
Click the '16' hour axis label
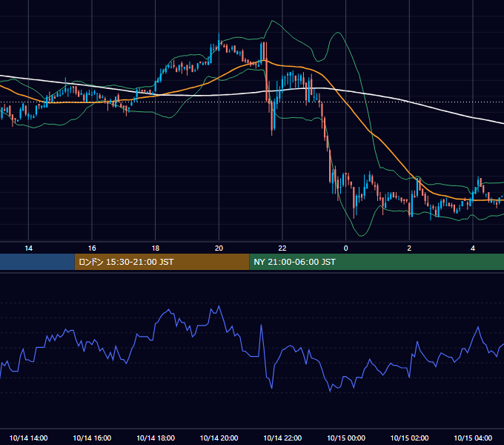[x=92, y=248]
